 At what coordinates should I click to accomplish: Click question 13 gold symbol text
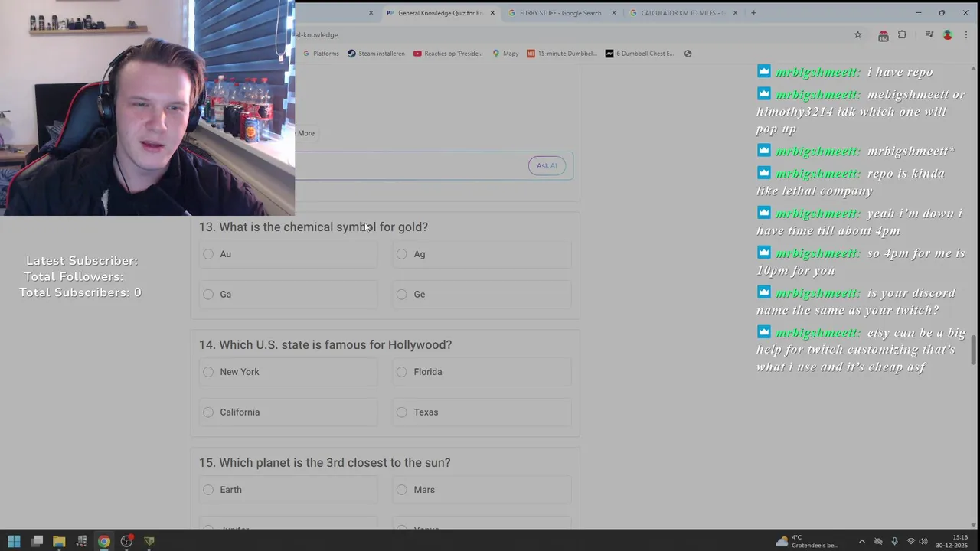[x=313, y=227]
